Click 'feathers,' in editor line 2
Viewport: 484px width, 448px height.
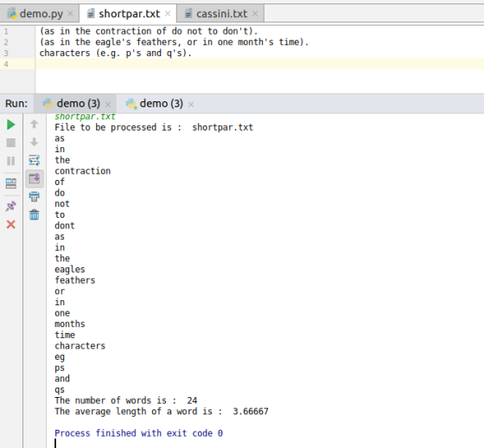tap(159, 42)
